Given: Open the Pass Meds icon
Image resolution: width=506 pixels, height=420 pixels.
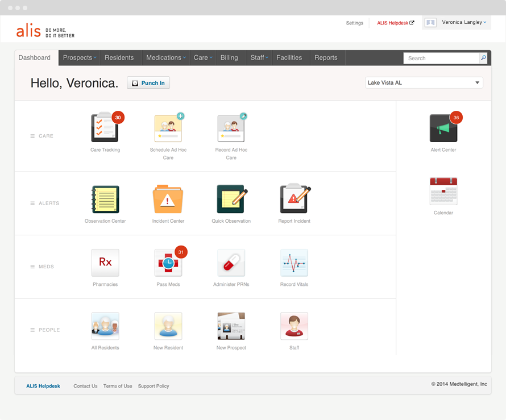Looking at the screenshot, I should [168, 263].
